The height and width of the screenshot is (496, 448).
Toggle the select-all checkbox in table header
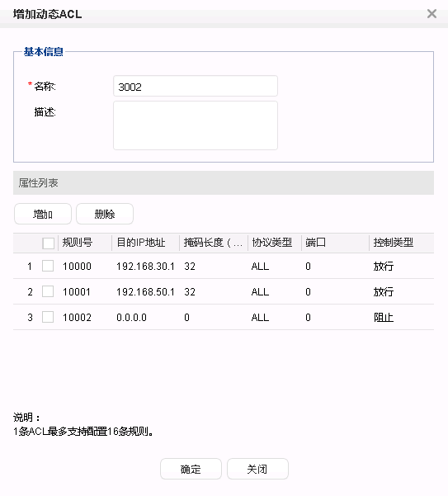[x=48, y=243]
